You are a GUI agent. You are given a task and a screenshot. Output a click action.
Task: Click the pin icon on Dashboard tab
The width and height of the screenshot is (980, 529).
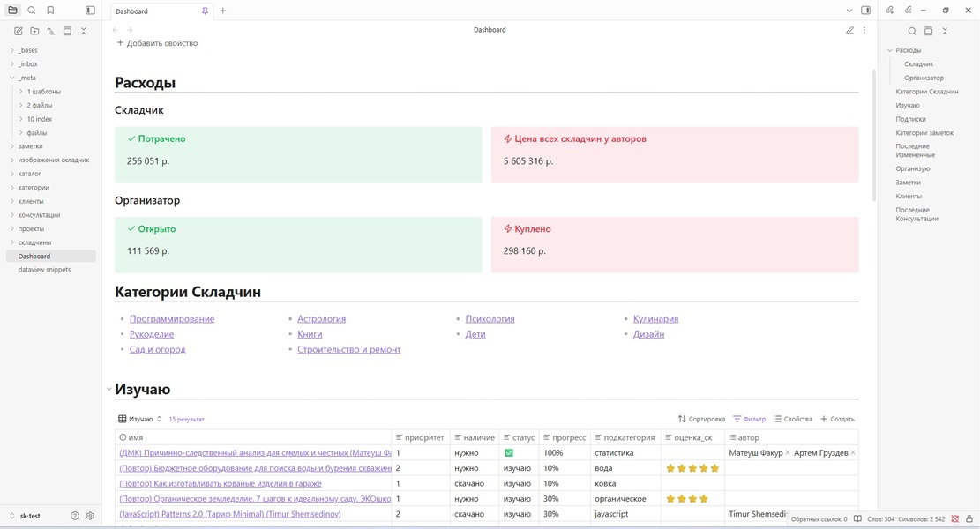click(205, 11)
